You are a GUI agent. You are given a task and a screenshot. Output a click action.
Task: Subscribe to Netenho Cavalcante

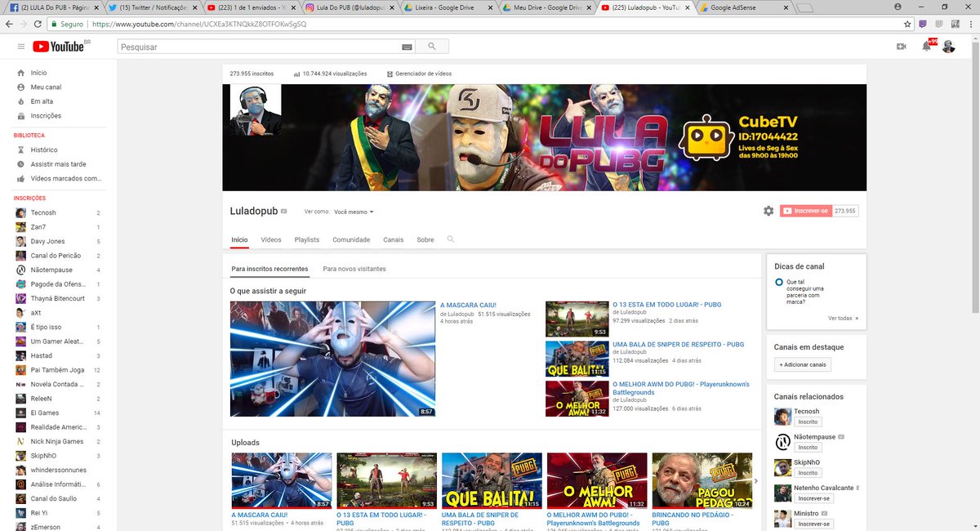click(813, 498)
